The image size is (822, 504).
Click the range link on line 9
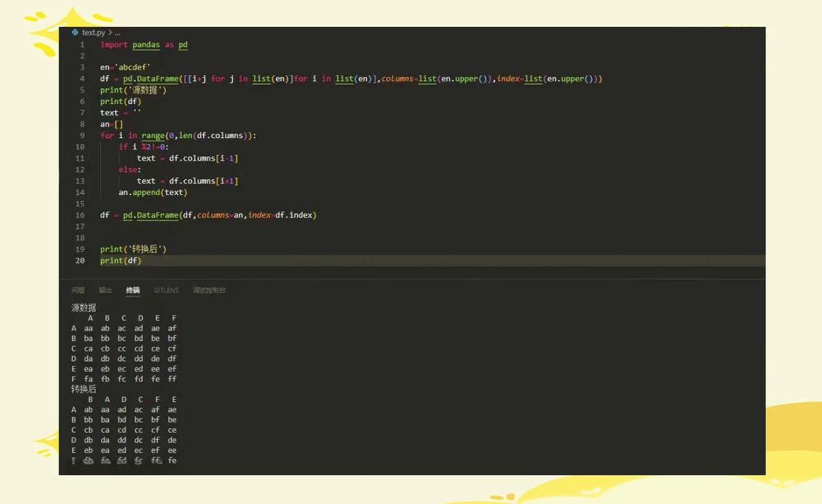tap(152, 135)
